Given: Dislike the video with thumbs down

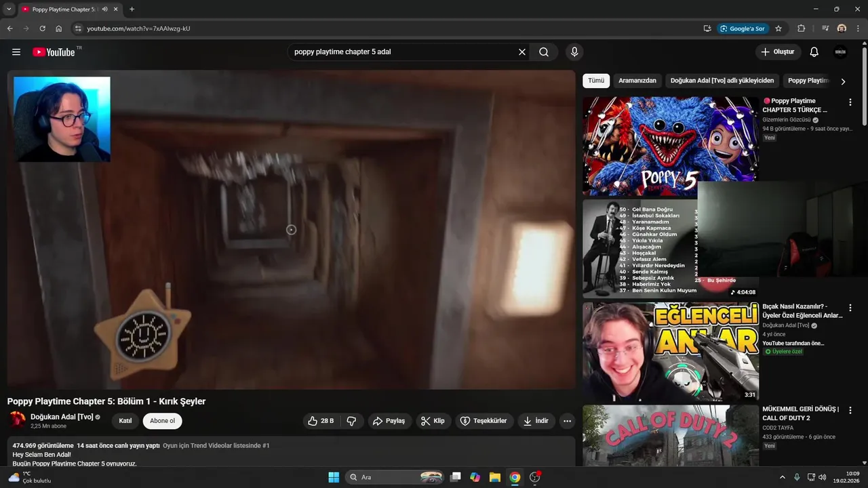Looking at the screenshot, I should click(x=351, y=421).
